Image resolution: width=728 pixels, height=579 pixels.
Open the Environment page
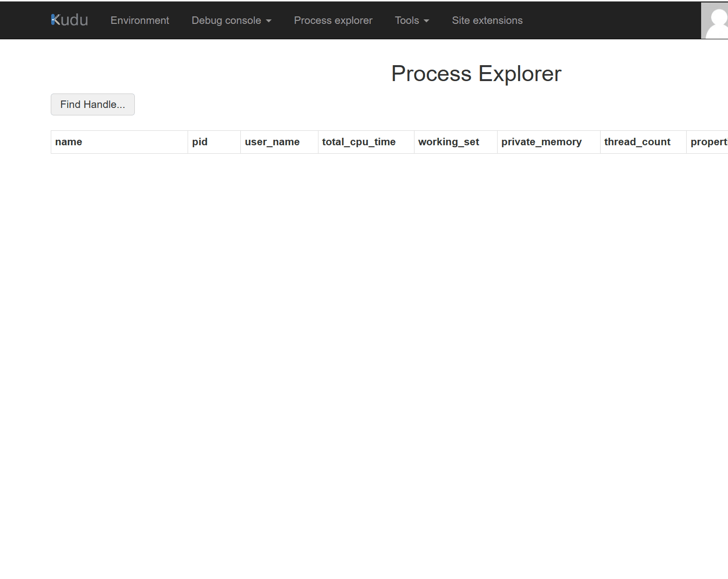pyautogui.click(x=140, y=20)
